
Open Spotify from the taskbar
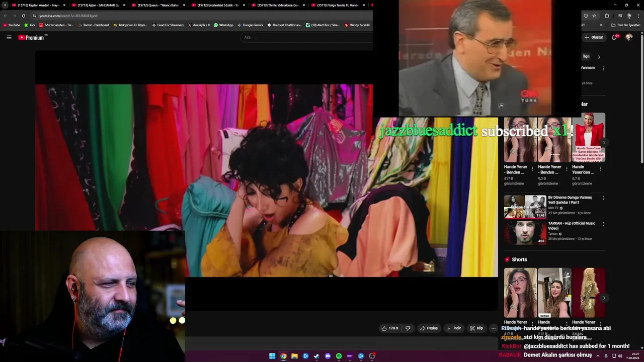(x=339, y=356)
